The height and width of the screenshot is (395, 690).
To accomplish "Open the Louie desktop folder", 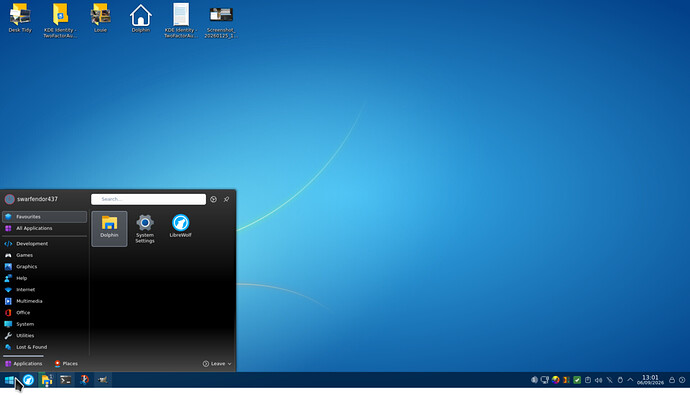I will click(x=100, y=18).
